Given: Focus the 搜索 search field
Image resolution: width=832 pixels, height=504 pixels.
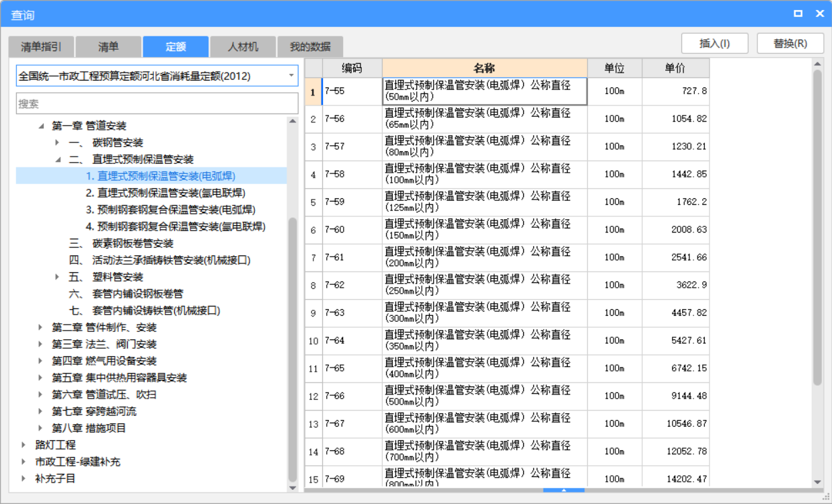Looking at the screenshot, I should click(157, 103).
